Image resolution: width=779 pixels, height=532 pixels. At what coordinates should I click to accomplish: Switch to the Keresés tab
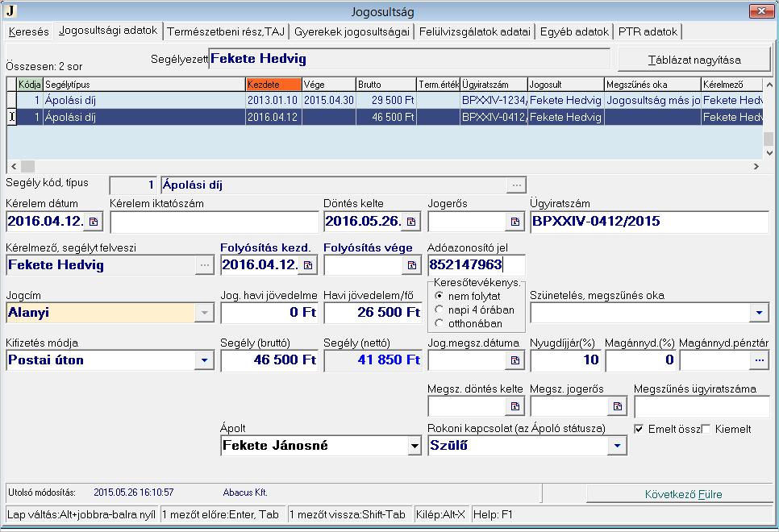pyautogui.click(x=29, y=31)
